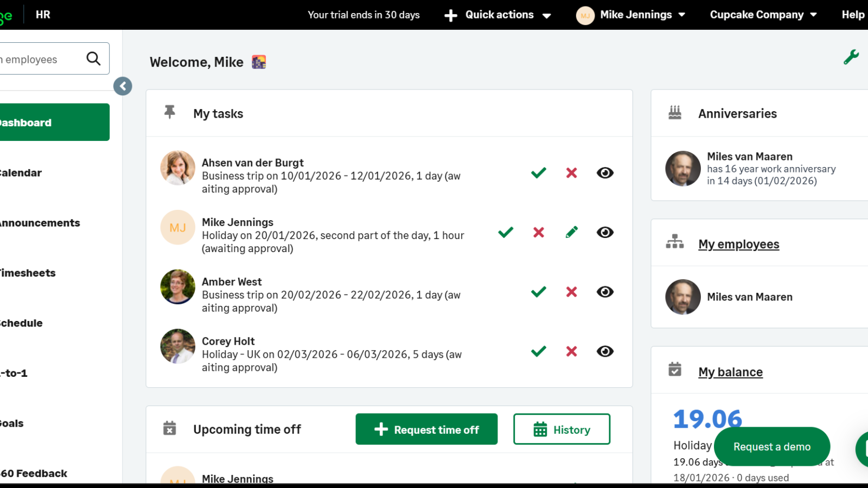Approve Corey Holt's holiday request
Viewport: 868px width, 488px height.
tap(538, 351)
